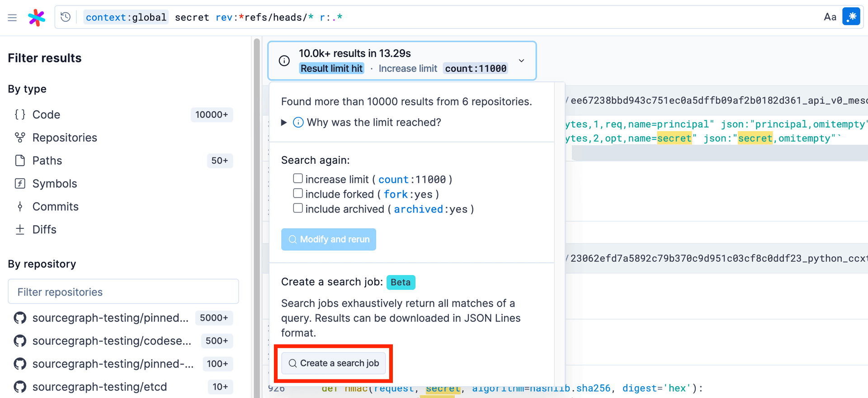The width and height of the screenshot is (868, 398).
Task: Click the Diffs plus-minus icon
Action: coord(20,230)
